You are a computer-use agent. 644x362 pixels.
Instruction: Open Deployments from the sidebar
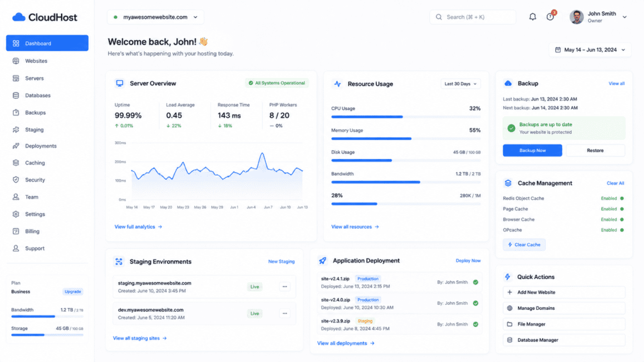(x=47, y=146)
